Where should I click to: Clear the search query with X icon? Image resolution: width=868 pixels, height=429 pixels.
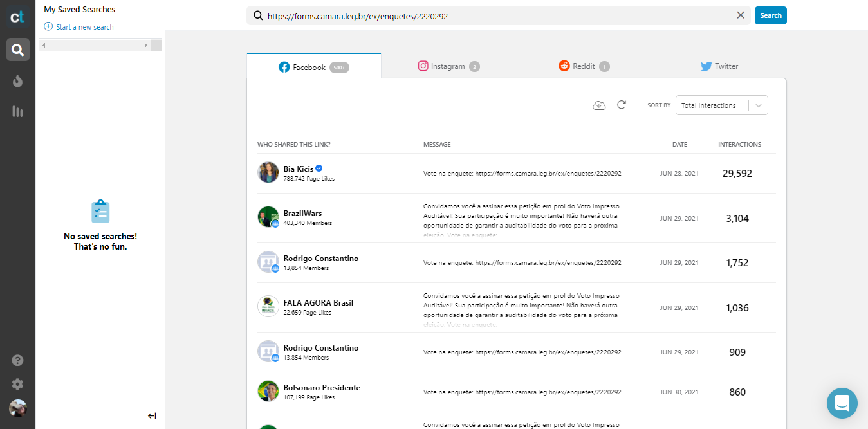pos(741,15)
